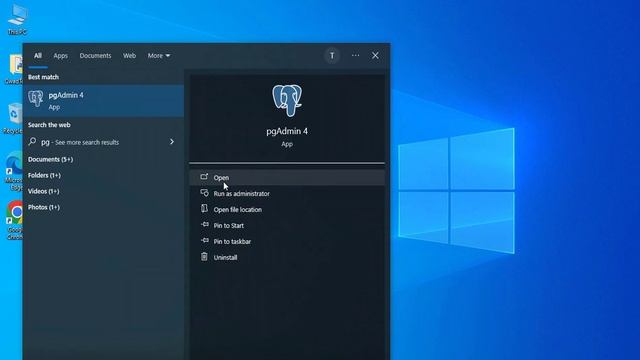
Task: Click the pin icon beside Pin to Start
Action: 204,224
